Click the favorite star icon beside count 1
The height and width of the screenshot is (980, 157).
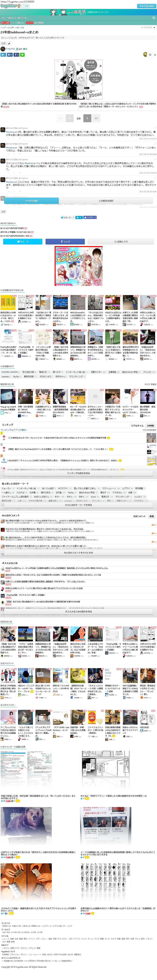150,55
